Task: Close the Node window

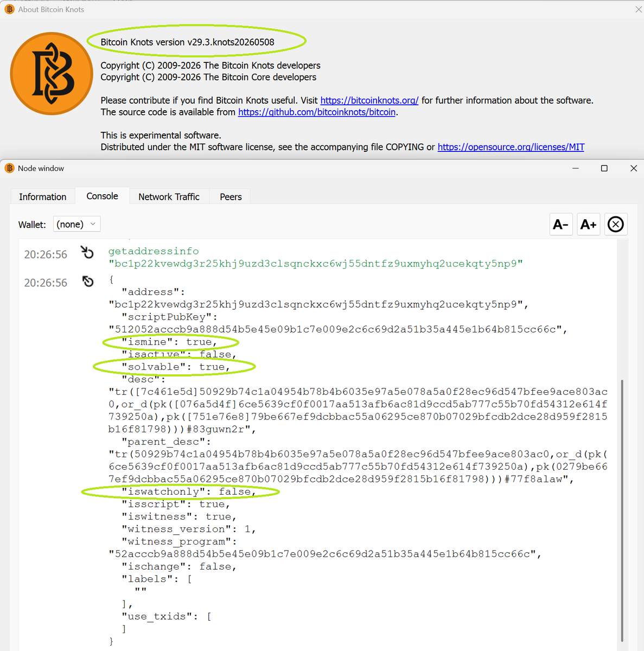Action: click(x=634, y=168)
